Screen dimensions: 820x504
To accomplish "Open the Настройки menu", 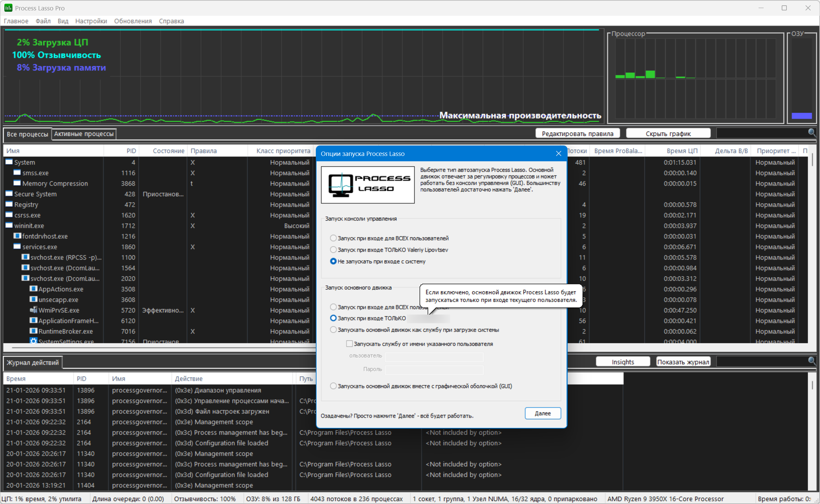I will pos(91,21).
